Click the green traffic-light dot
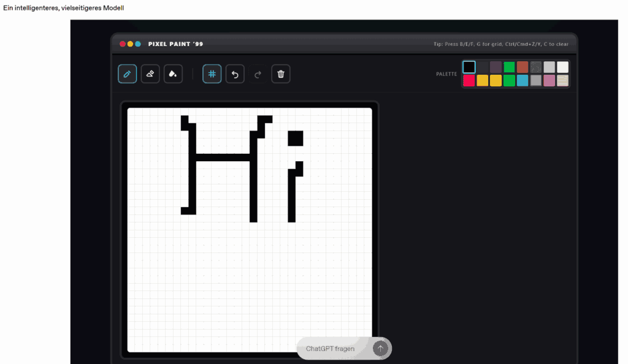This screenshot has height=364, width=628. pyautogui.click(x=136, y=44)
